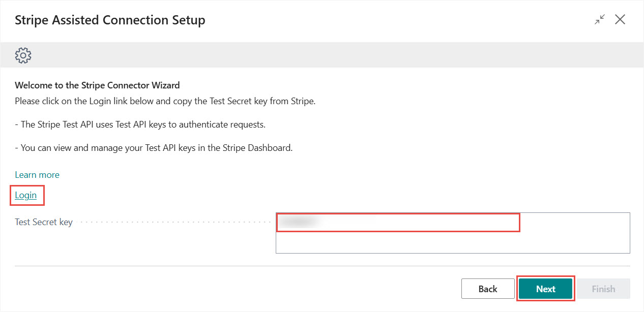The width and height of the screenshot is (644, 312).
Task: Shrink the dialog with the collapse arrows icon
Action: pos(600,20)
